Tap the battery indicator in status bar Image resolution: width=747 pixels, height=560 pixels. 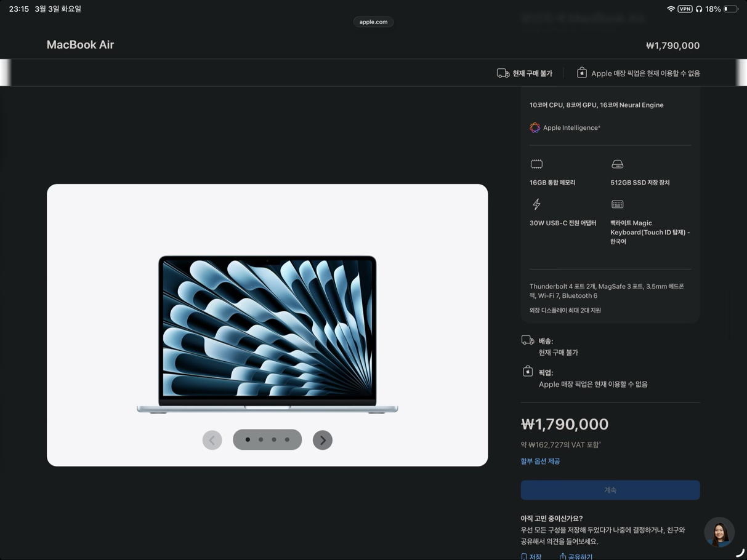tap(730, 9)
